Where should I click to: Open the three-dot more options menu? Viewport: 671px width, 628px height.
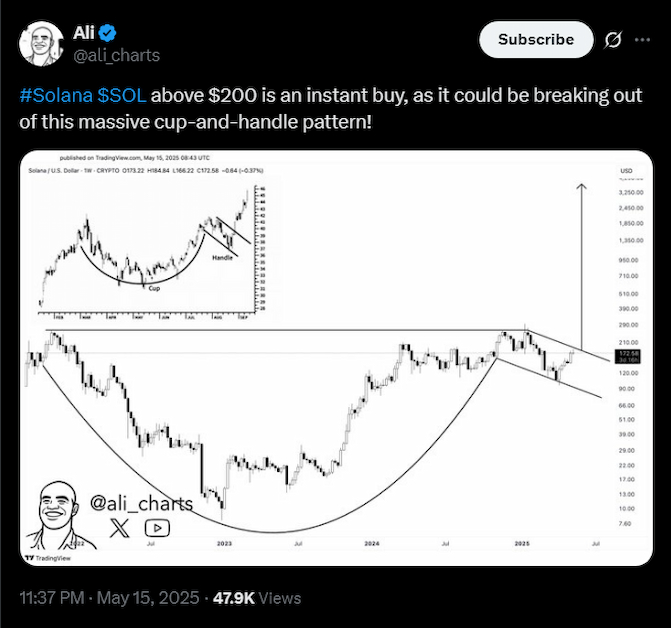tap(642, 40)
